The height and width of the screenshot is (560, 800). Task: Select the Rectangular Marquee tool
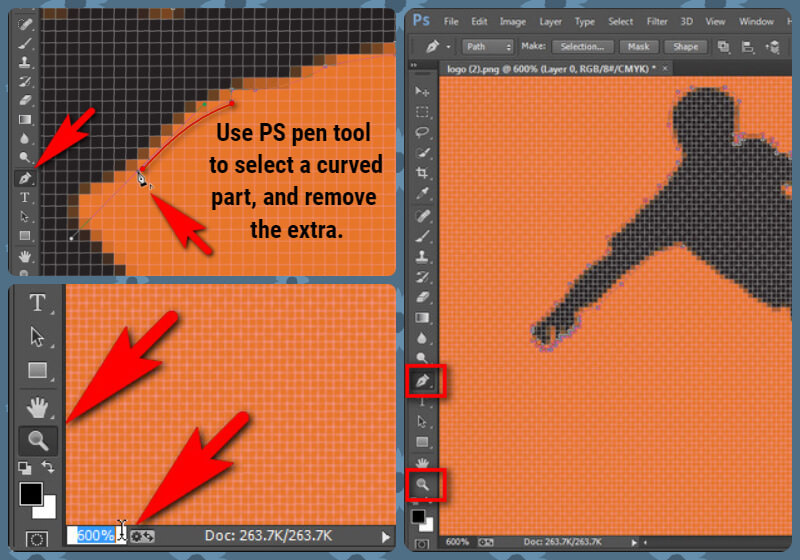422,112
